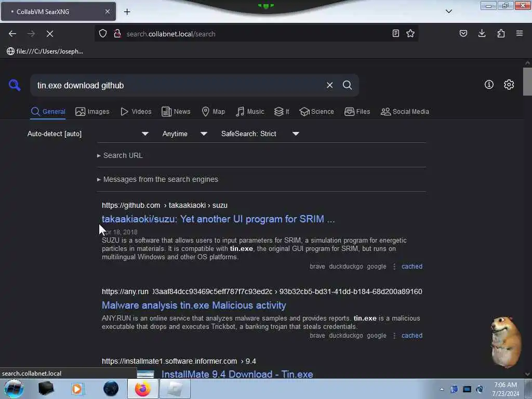Open SearXNG preferences gear
532x399 pixels.
[x=509, y=85]
